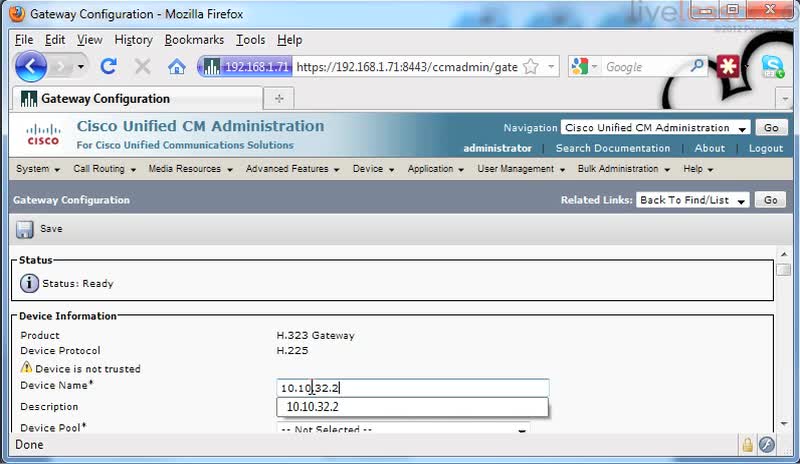
Task: Open the Tools menu
Action: pos(250,40)
